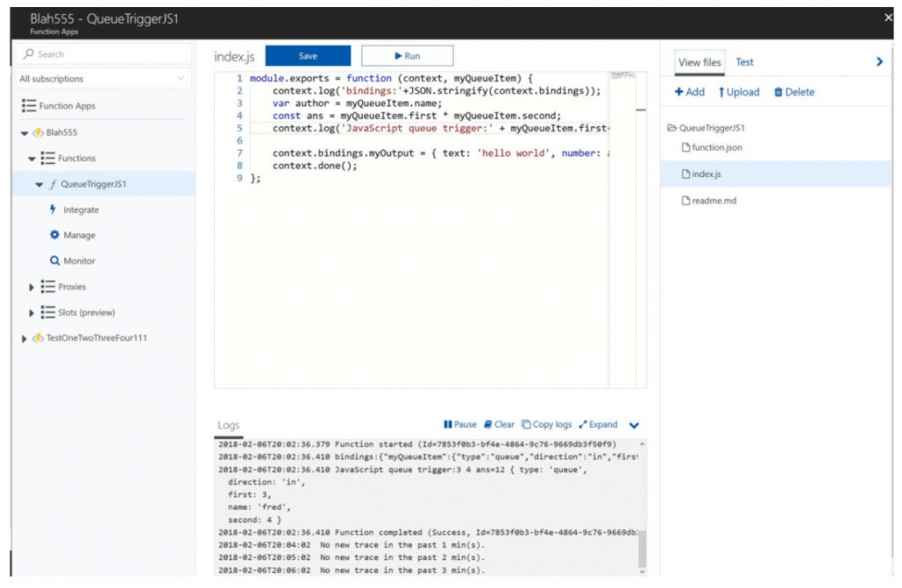Open Manage via the gear icon
Viewport: 902px width, 588px height.
click(55, 235)
